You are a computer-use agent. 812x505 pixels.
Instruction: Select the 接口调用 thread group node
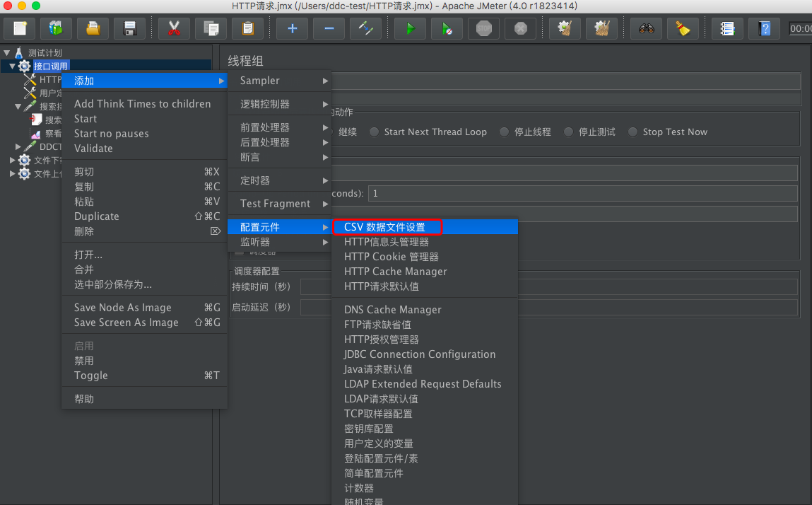click(x=51, y=66)
